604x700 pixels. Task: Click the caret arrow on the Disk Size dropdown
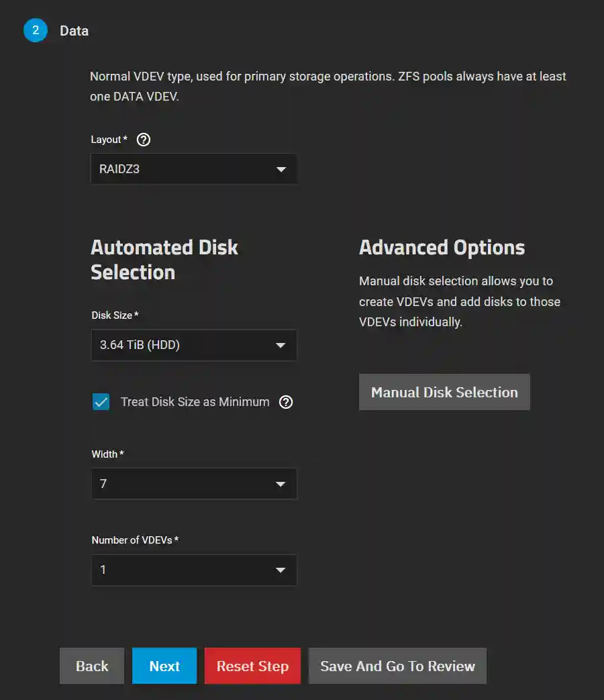coord(281,345)
